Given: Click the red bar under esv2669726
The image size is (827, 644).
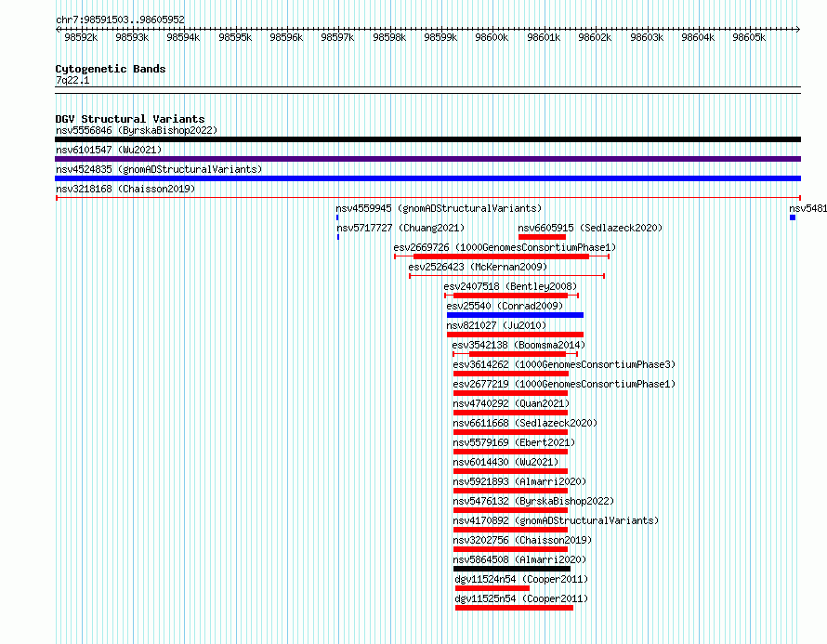Looking at the screenshot, I should [x=502, y=256].
